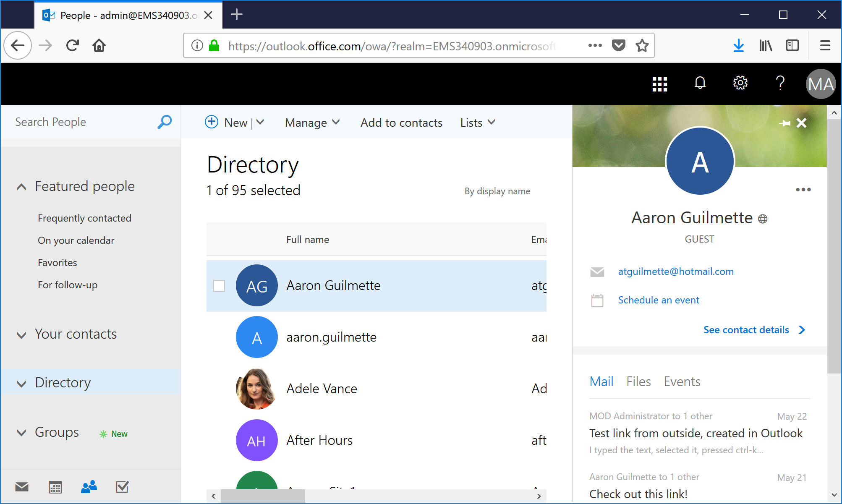Open more actions via contact card ellipsis
The image size is (842, 504).
coord(803,190)
